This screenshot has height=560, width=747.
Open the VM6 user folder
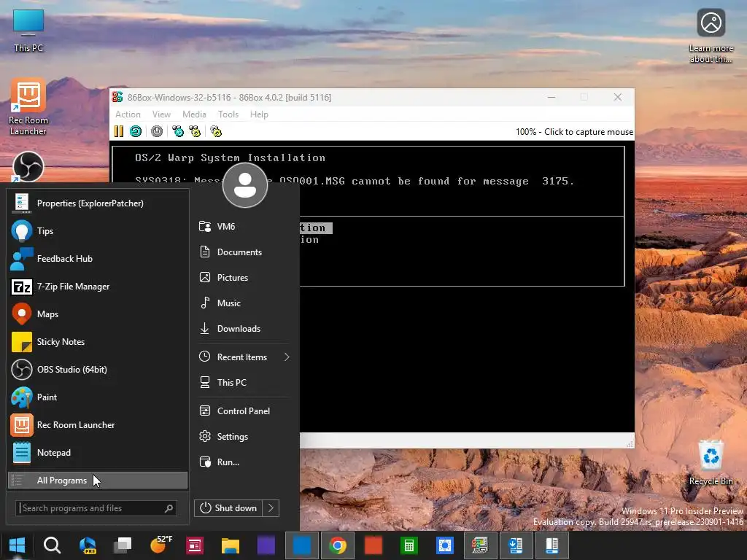point(244,227)
